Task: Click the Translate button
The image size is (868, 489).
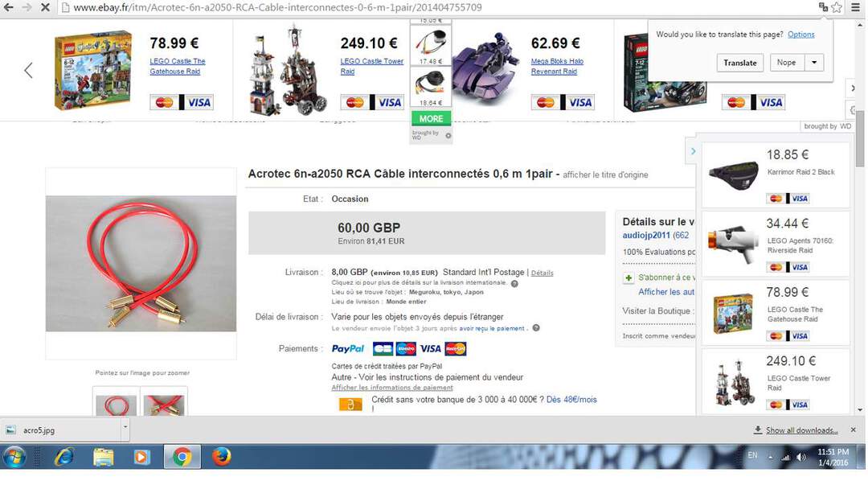Action: click(x=739, y=63)
